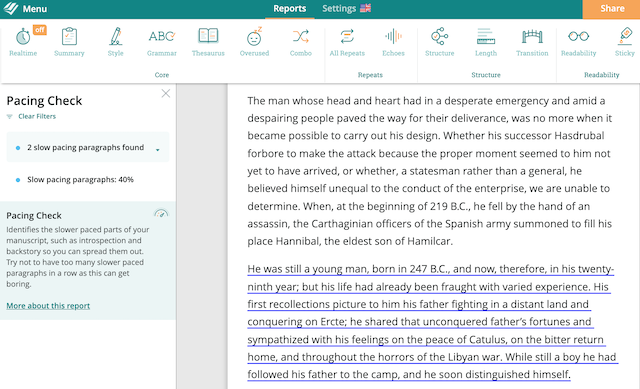Click the ProWritingAid logo icon
The width and height of the screenshot is (640, 389).
point(10,8)
